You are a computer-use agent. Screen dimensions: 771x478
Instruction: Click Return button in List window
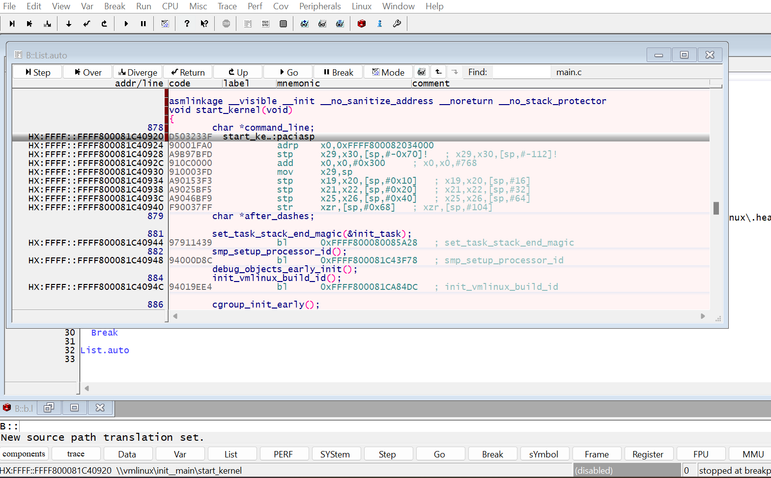(188, 72)
